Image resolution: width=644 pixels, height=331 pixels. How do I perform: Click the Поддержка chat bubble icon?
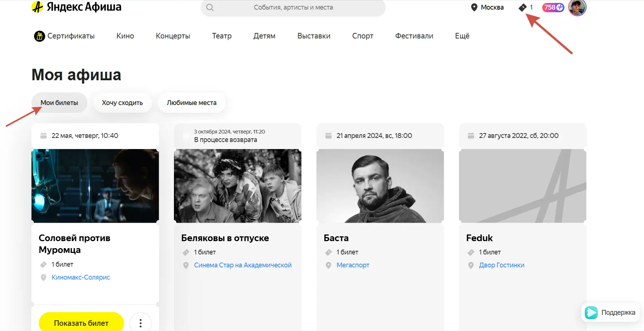tap(591, 313)
